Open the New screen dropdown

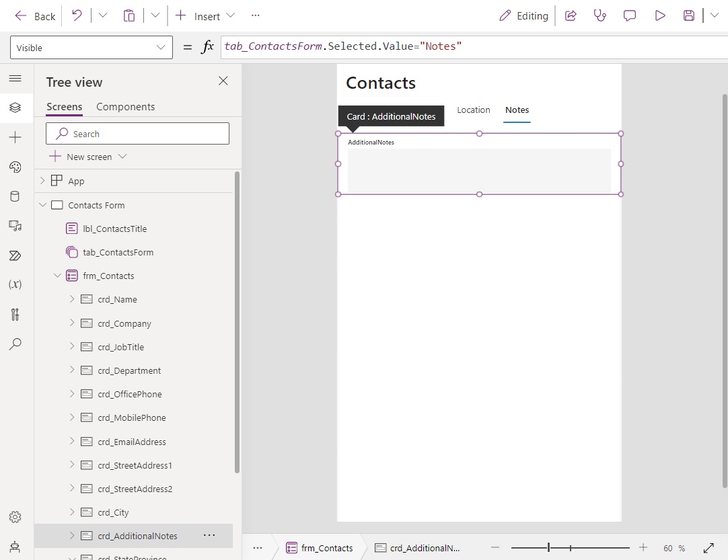point(122,156)
